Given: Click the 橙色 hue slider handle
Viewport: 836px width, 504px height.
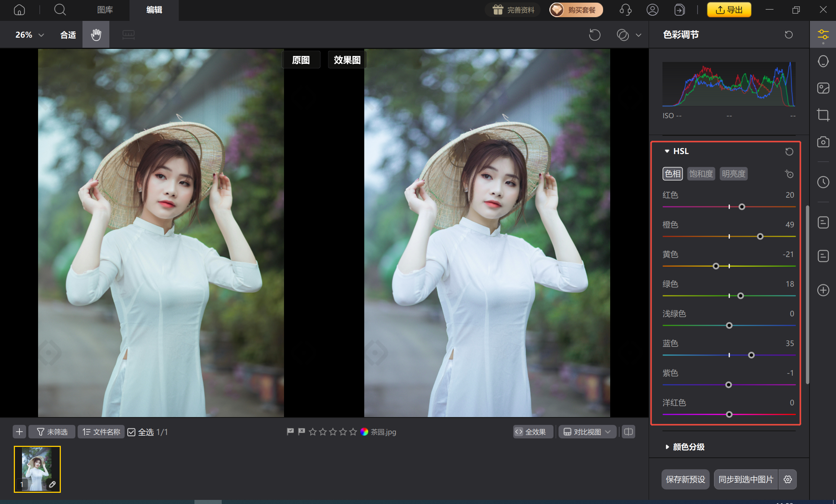Looking at the screenshot, I should click(760, 237).
